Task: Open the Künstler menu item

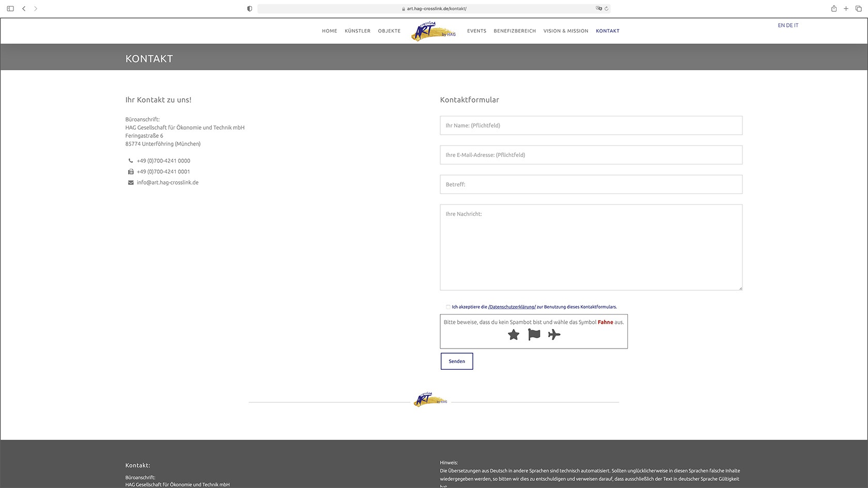Action: pos(358,31)
